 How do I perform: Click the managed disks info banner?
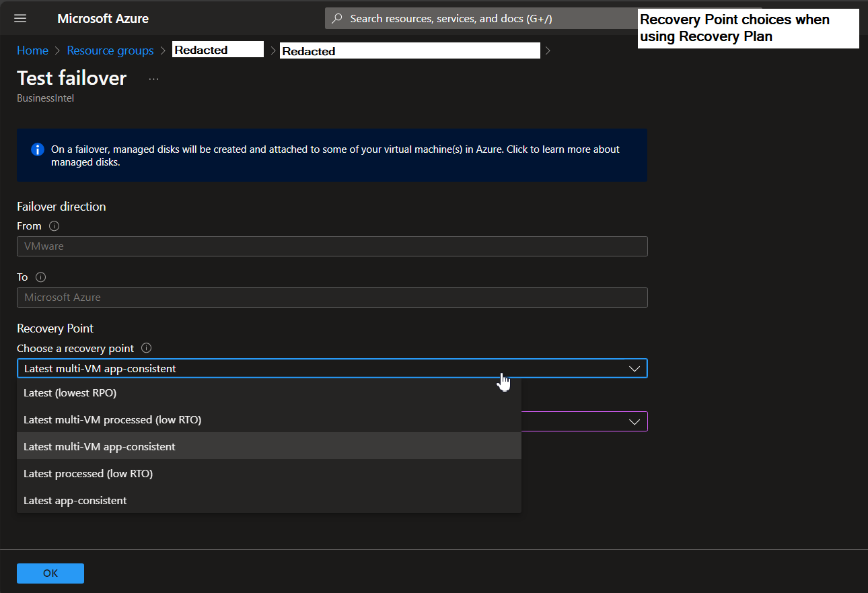[x=332, y=155]
